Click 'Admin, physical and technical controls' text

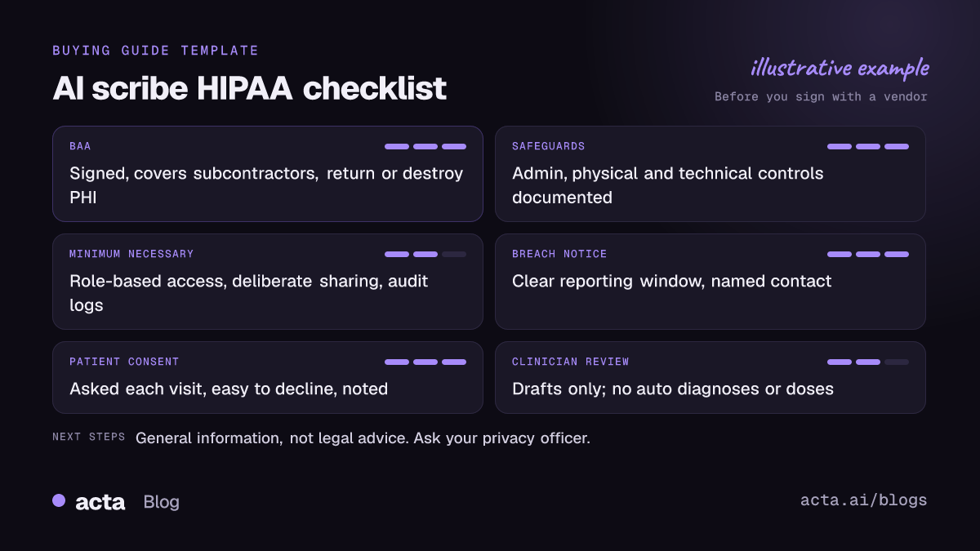668,185
